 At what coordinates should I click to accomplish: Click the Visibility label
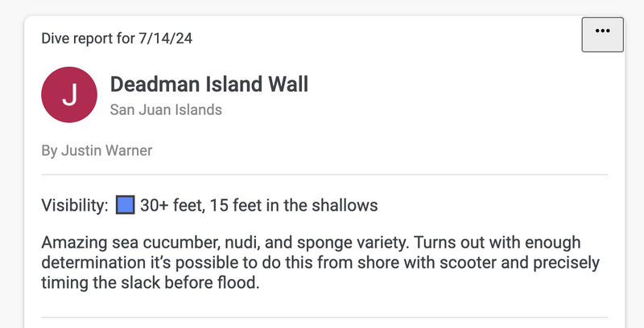74,206
